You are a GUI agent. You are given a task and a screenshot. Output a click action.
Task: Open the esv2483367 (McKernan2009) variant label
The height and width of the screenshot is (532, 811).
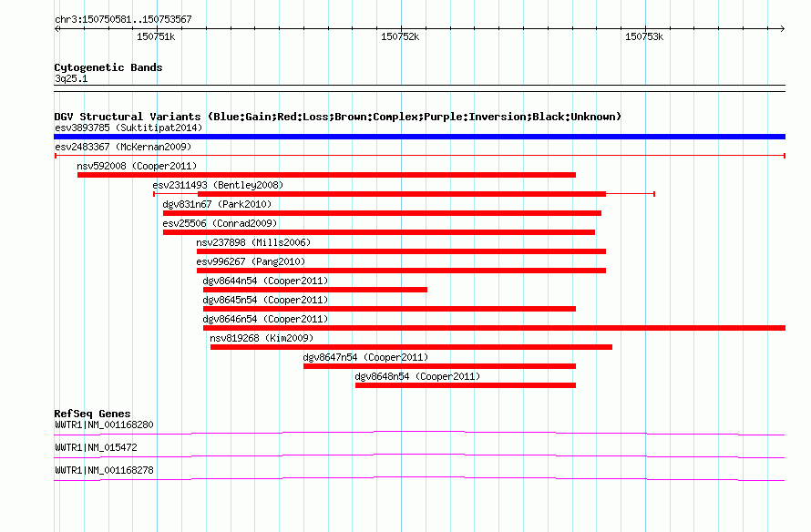coord(123,147)
